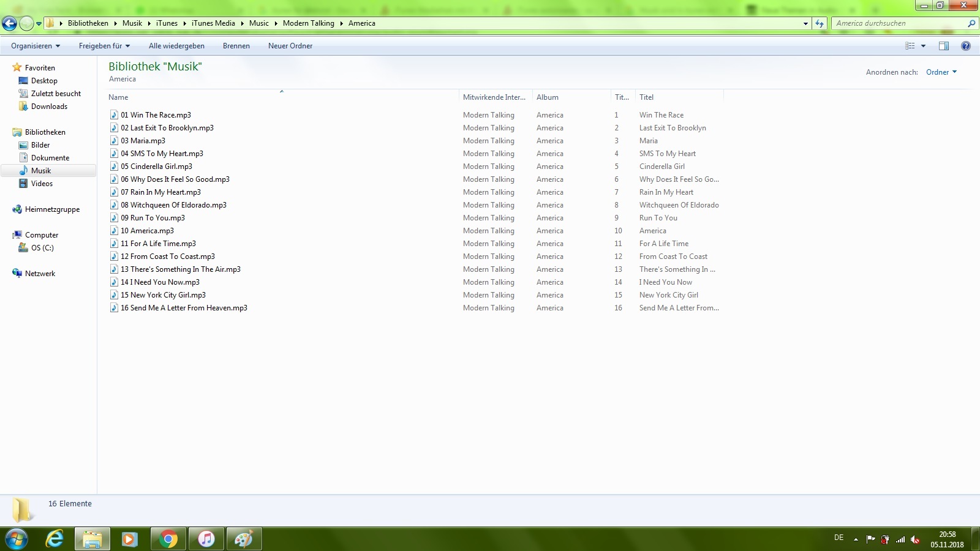The width and height of the screenshot is (980, 551).
Task: Sort by the Name column header
Action: point(282,97)
